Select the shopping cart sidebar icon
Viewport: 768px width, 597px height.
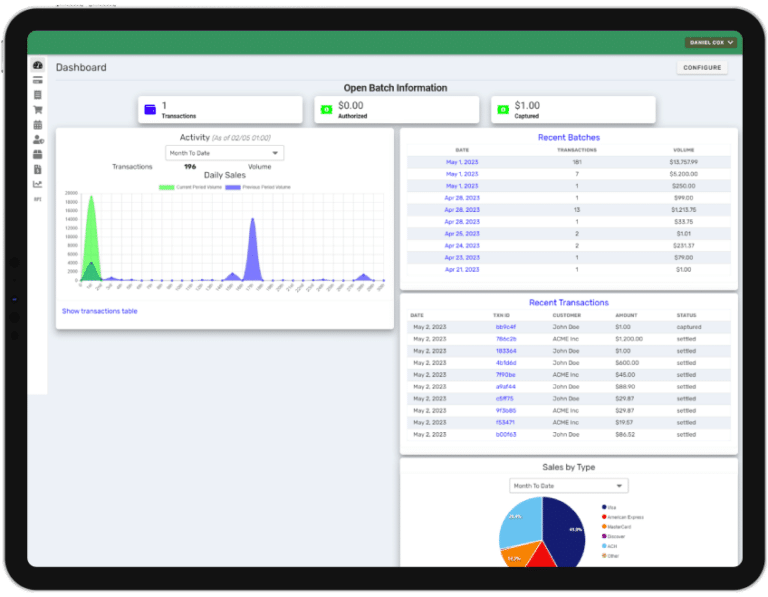(x=38, y=110)
